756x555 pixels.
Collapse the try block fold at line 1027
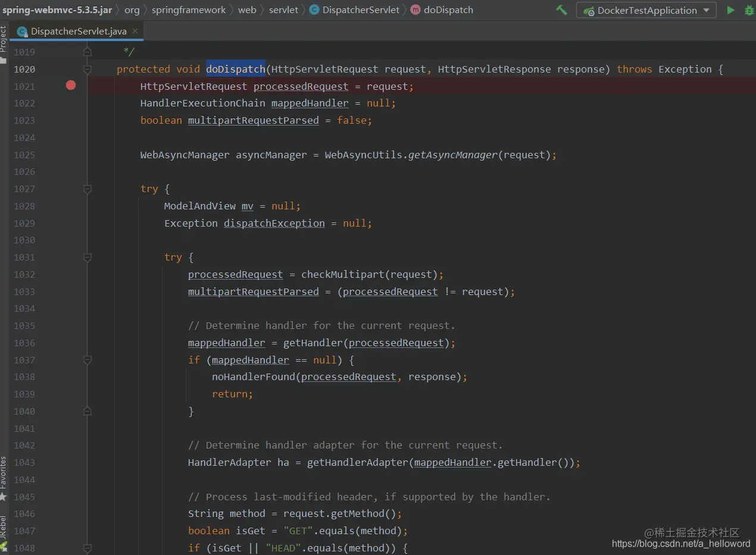88,189
